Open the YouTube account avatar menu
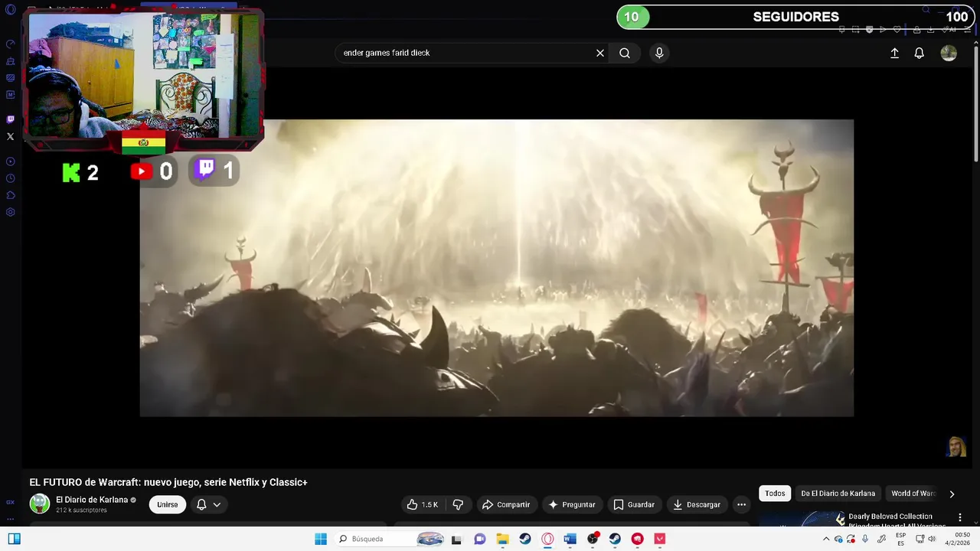This screenshot has width=980, height=551. tap(949, 53)
